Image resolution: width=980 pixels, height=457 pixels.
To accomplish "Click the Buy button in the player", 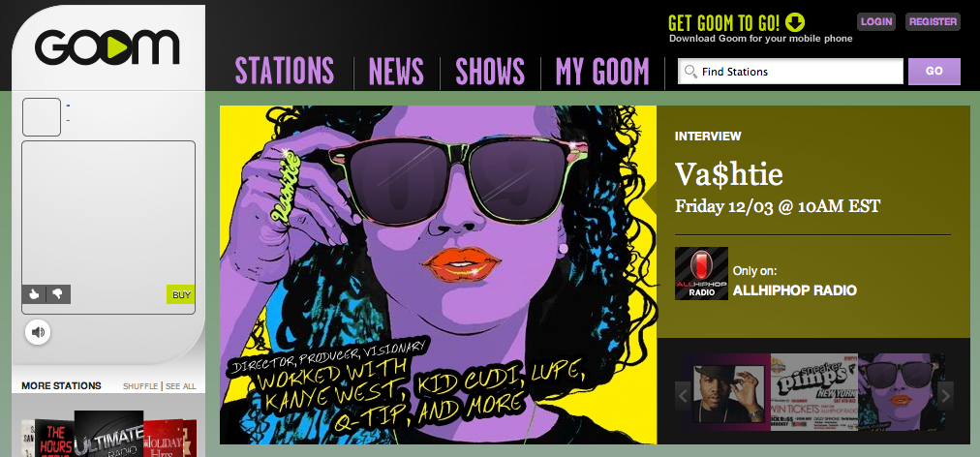I will [x=181, y=294].
